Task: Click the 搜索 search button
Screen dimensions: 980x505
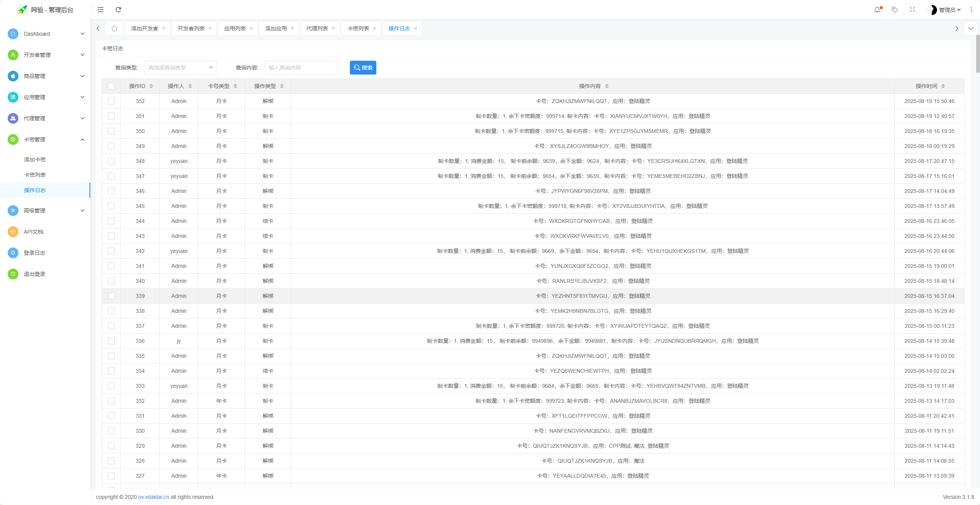Action: (x=363, y=68)
